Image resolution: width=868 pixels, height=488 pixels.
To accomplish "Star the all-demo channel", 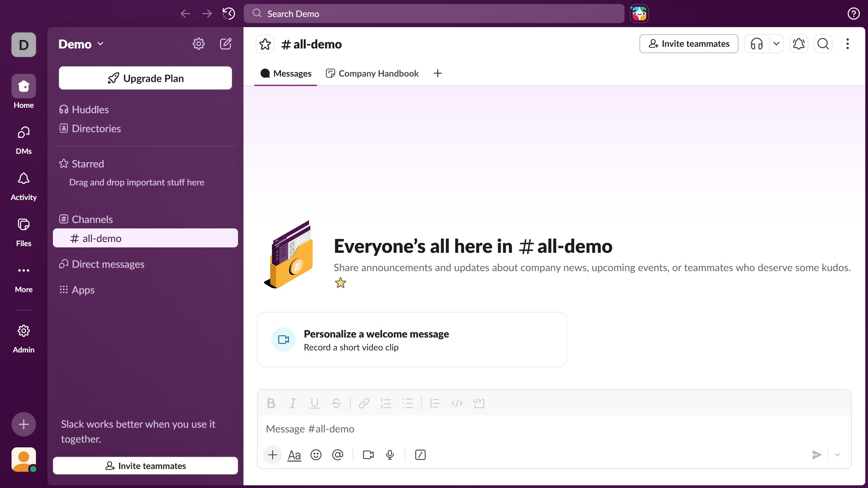I will tap(265, 44).
